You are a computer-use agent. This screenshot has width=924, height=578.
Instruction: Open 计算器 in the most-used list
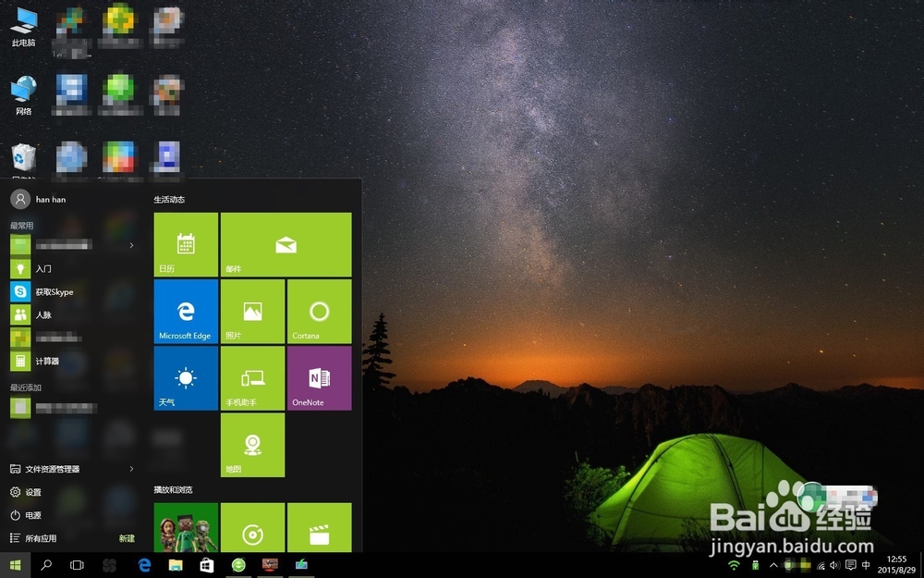72,361
